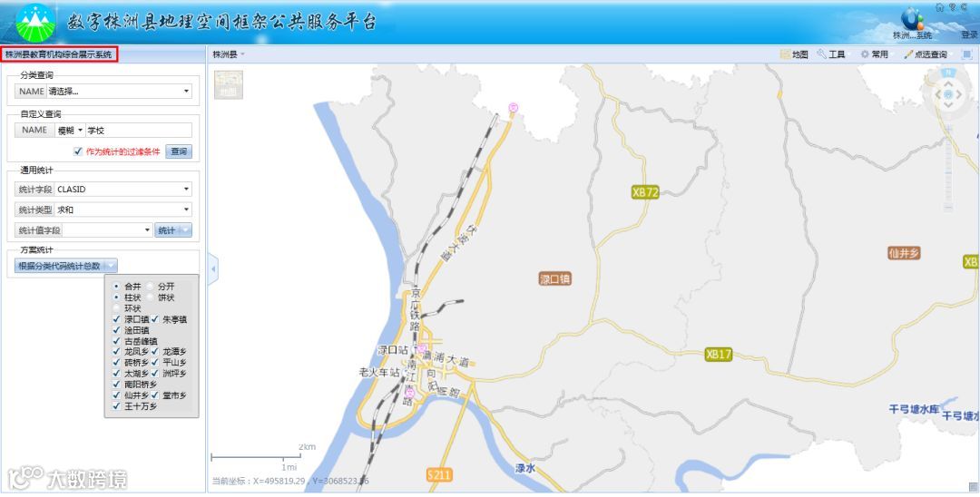Screen dimensions: 980x497
Task: Click the rightmost small header icon beside the shield
Action: point(965,7)
